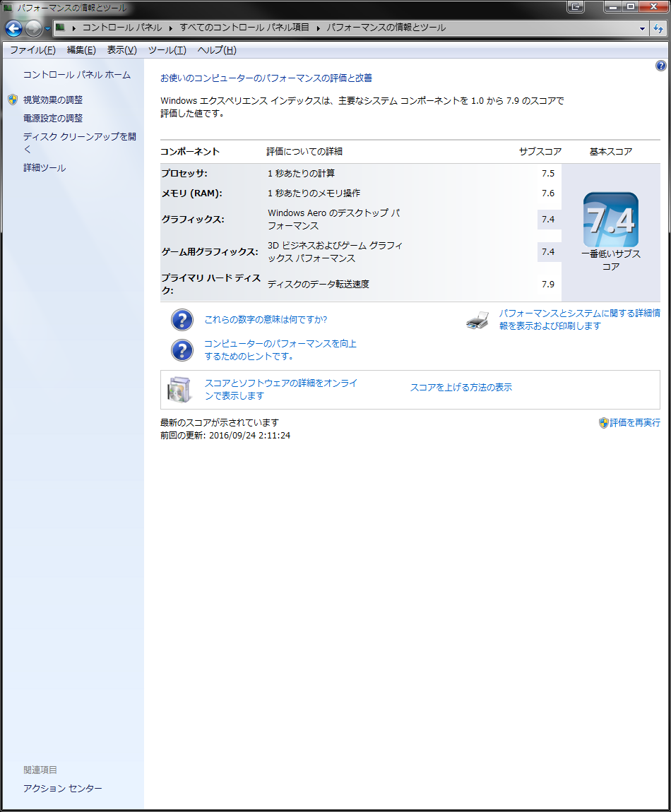Go to コントロール パネル ホーム
Image resolution: width=671 pixels, height=812 pixels.
77,75
